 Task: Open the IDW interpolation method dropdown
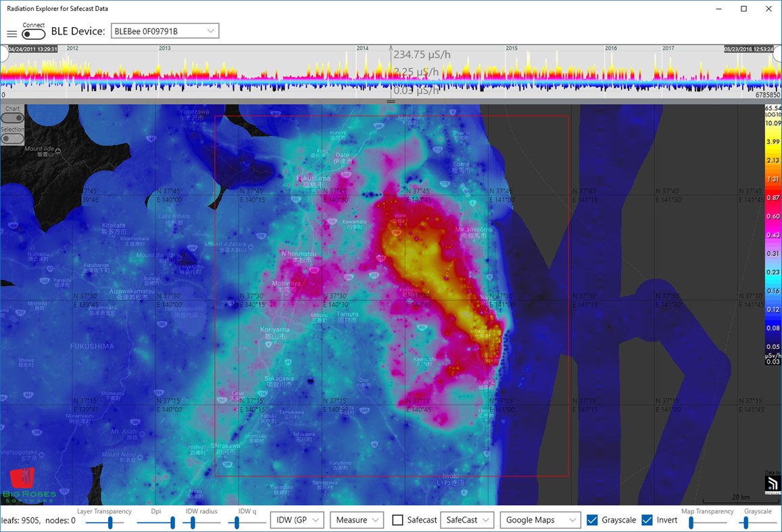tap(297, 519)
